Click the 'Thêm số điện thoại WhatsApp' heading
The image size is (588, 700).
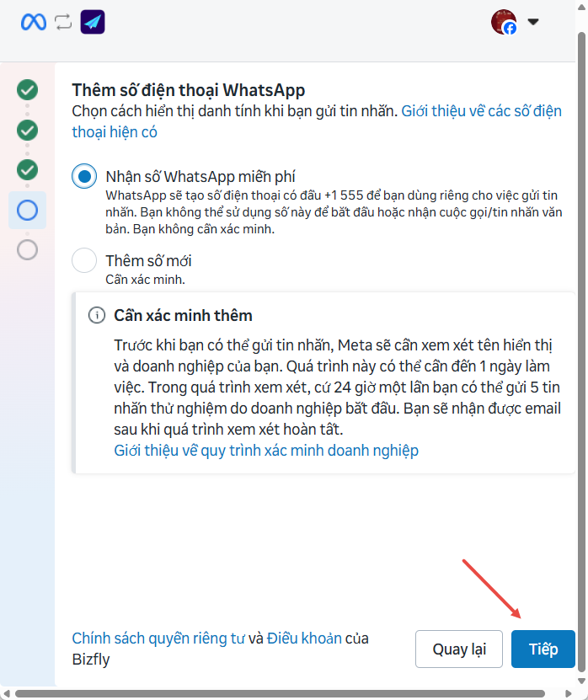(189, 90)
